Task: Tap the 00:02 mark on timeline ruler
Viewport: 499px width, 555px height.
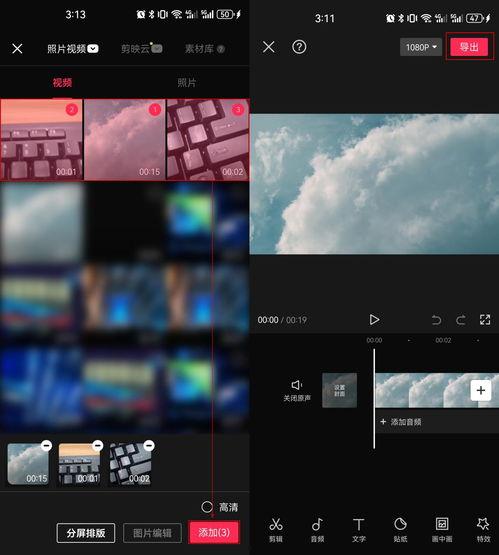Action: [443, 340]
